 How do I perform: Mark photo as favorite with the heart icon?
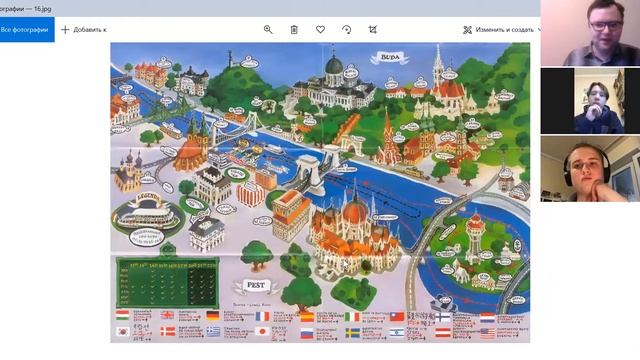tap(320, 29)
